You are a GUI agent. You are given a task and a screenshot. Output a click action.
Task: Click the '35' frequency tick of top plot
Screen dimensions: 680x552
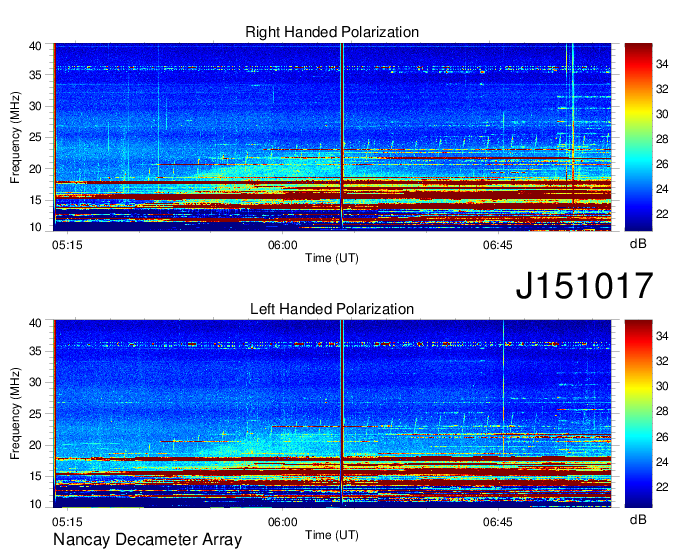36,75
